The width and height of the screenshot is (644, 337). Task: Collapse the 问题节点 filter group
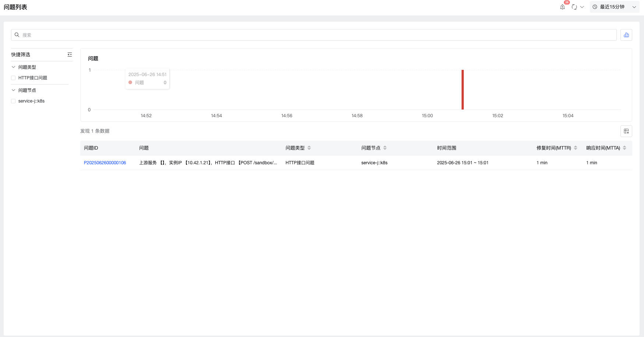(x=14, y=90)
